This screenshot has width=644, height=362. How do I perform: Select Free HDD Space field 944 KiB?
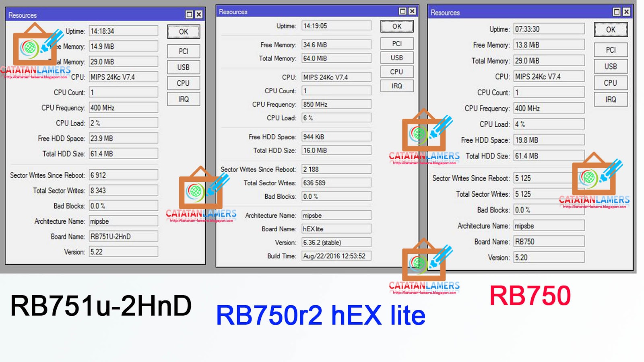pos(336,137)
